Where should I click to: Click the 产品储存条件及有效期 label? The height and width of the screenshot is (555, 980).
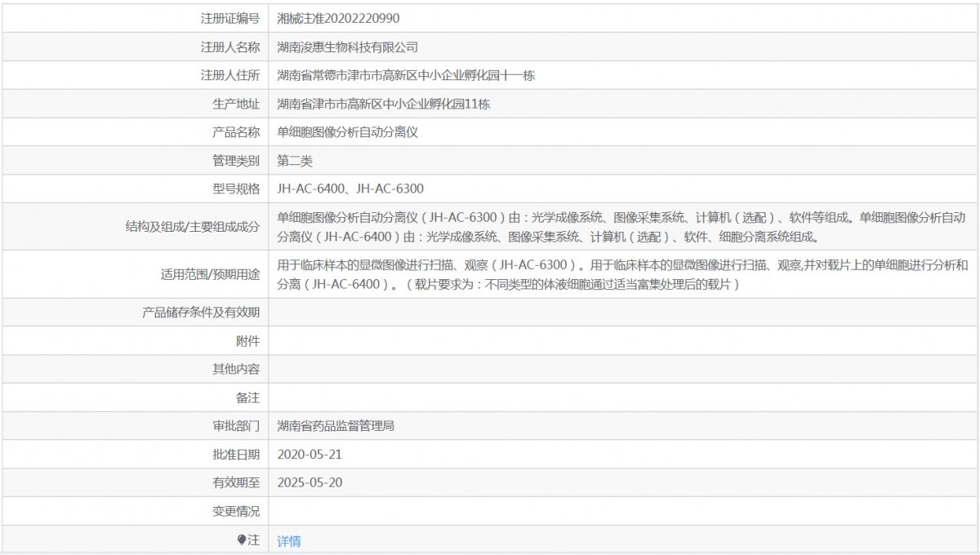pos(201,313)
